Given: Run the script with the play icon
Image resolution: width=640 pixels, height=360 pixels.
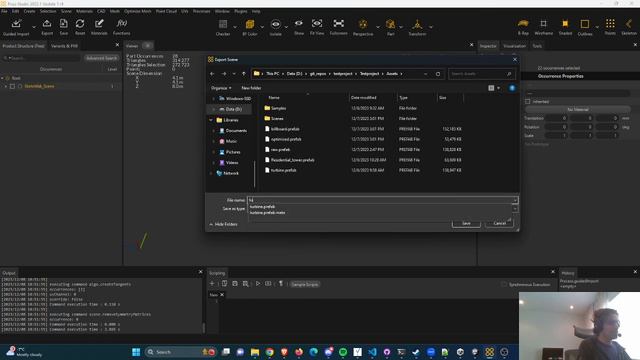Looking at the screenshot, I should 258,284.
